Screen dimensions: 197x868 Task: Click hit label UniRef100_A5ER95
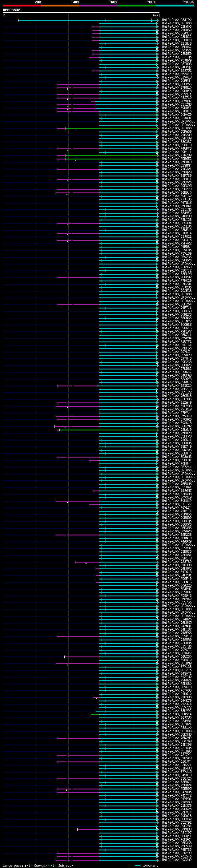[x=176, y=789]
